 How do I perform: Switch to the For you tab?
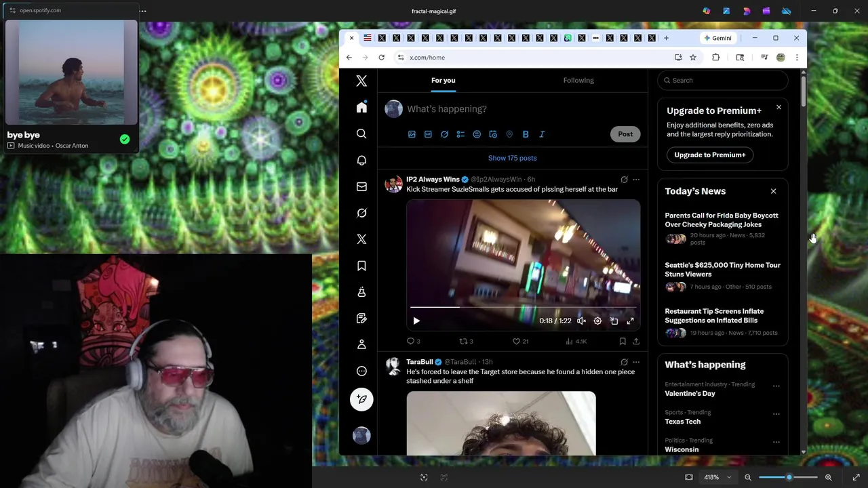(x=443, y=80)
